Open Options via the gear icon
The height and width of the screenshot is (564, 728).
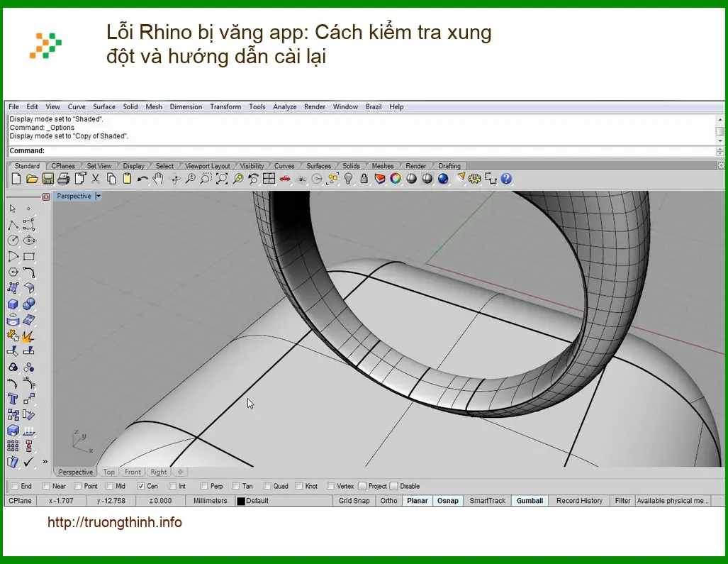pyautogui.click(x=474, y=179)
